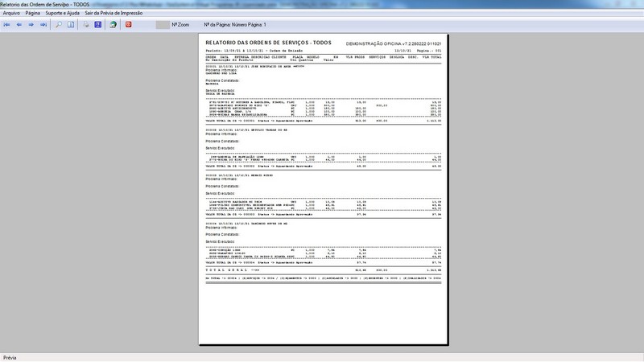
Task: Click the two-page view icon
Action: 71,25
